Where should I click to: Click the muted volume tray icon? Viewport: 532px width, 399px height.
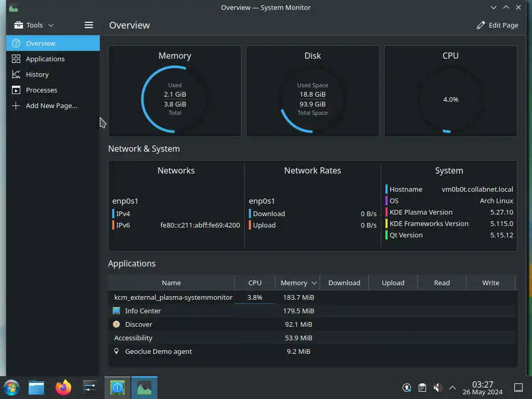coord(437,388)
